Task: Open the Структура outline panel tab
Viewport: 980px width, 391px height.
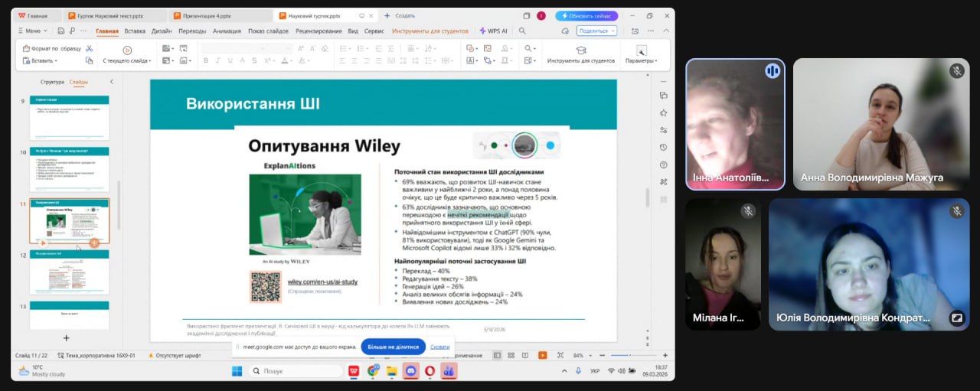Action: click(52, 82)
